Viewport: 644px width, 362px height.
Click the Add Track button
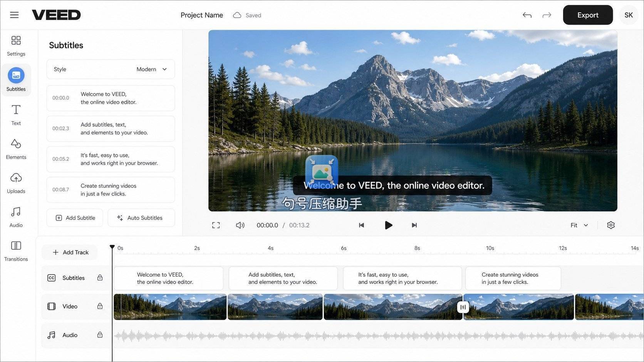(x=70, y=252)
